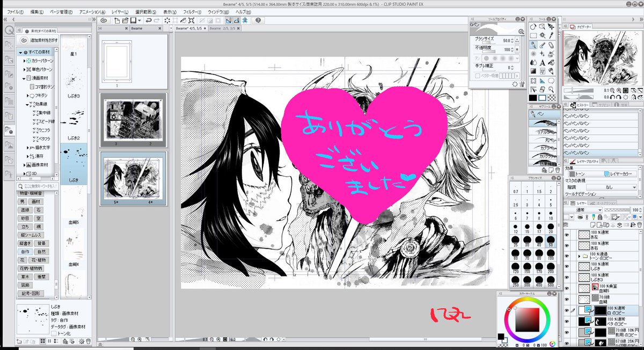Collapse the すべての素材 tree node

pos(20,52)
